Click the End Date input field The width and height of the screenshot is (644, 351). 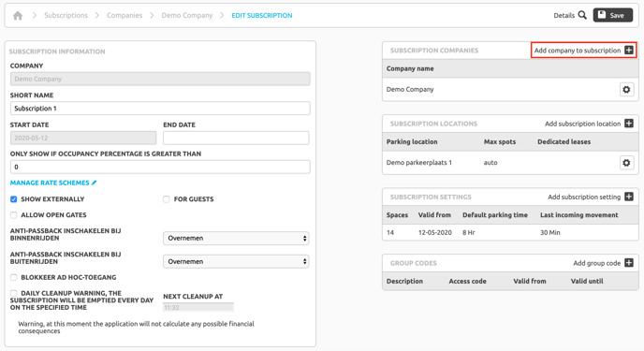click(236, 138)
